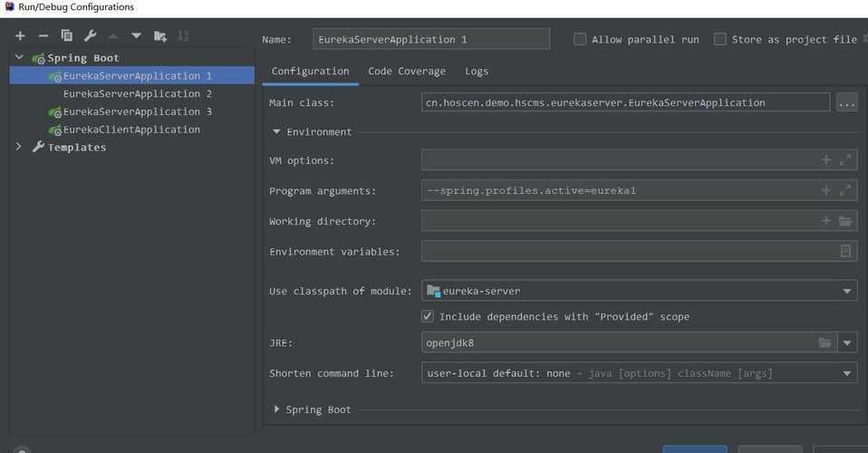Open Environment variables edit dialog icon
Screen dimensions: 868x453
[x=845, y=252]
